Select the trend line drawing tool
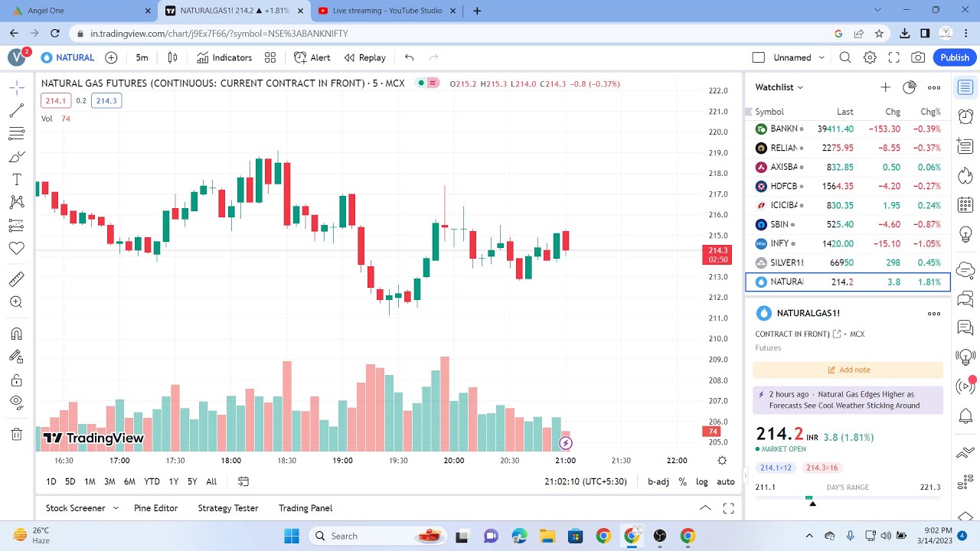 point(16,111)
